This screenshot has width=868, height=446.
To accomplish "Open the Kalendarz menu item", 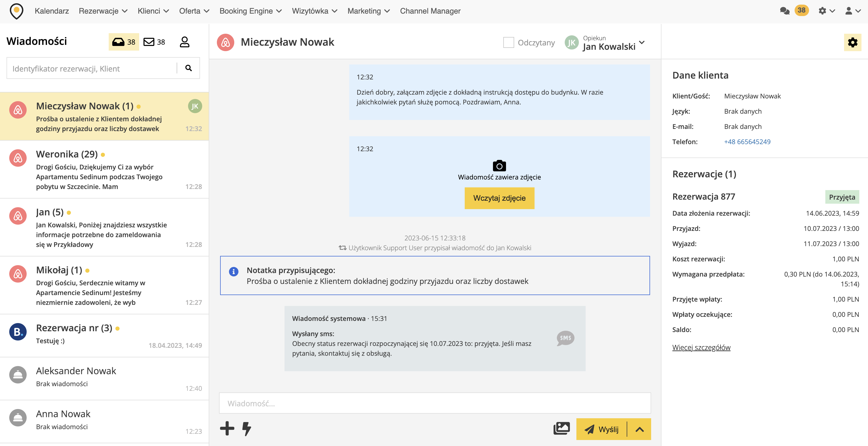I will pos(52,11).
